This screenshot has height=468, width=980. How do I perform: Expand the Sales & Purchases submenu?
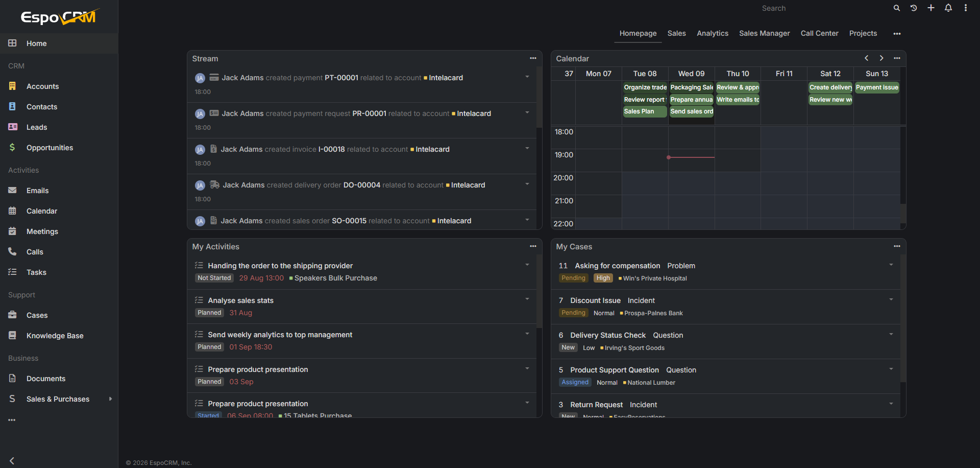coord(110,399)
